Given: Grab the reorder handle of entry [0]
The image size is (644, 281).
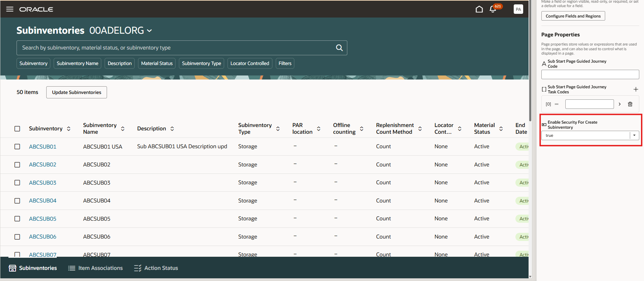Looking at the screenshot, I should click(x=557, y=104).
